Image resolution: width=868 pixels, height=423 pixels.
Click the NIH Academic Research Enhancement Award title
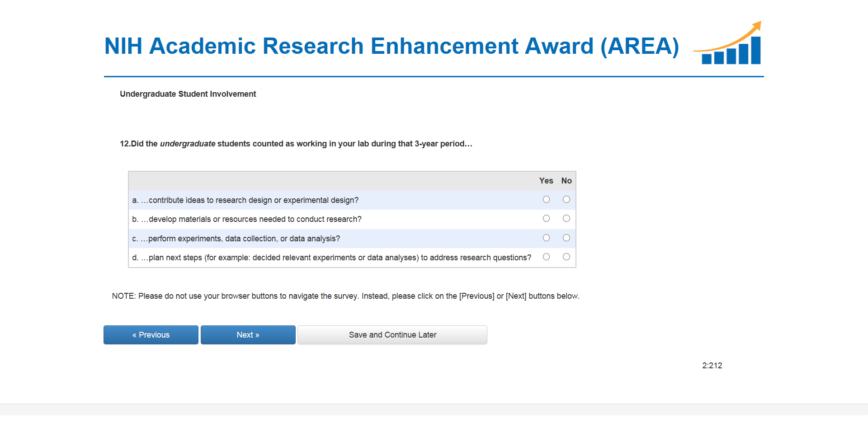point(392,46)
